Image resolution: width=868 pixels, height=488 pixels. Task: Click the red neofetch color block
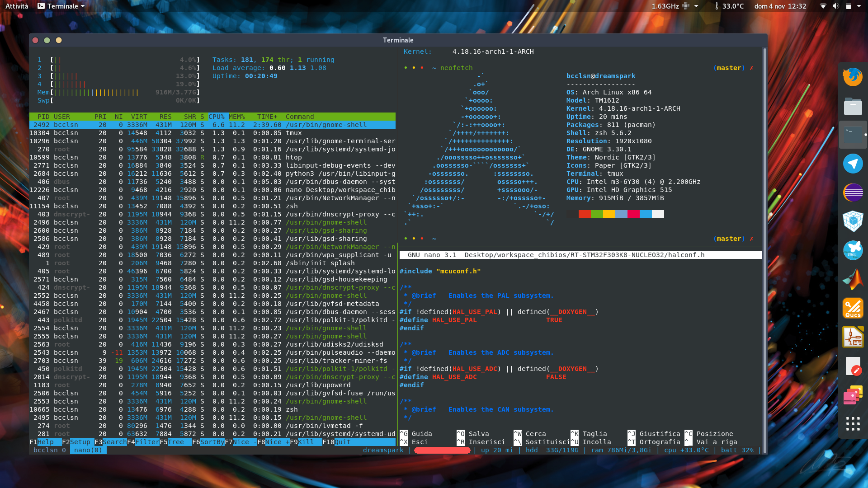(585, 214)
